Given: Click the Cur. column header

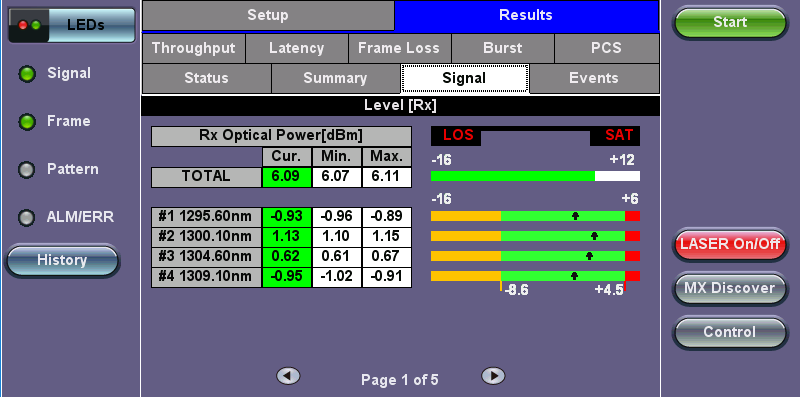Looking at the screenshot, I should [x=287, y=157].
